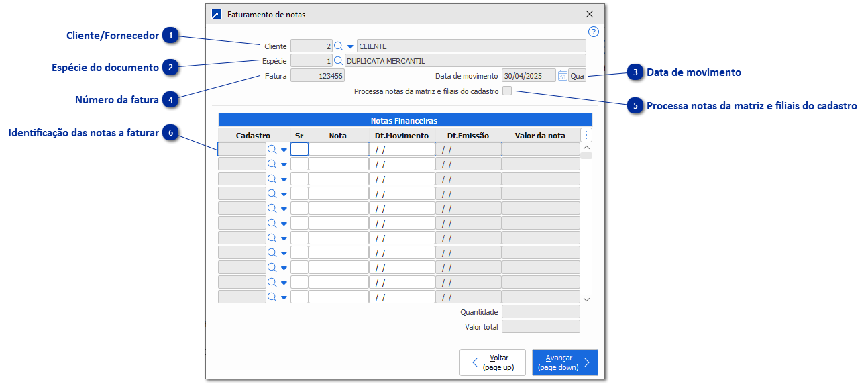
Task: Expand the dropdown arrow beside the Cliente magnifier
Action: tap(350, 46)
